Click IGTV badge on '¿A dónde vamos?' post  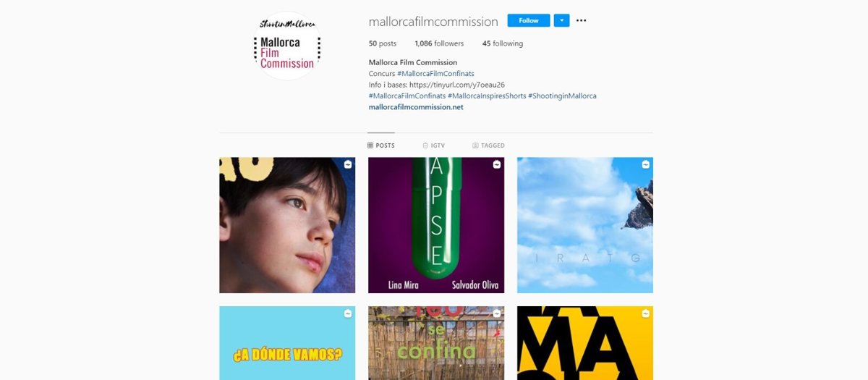click(348, 313)
